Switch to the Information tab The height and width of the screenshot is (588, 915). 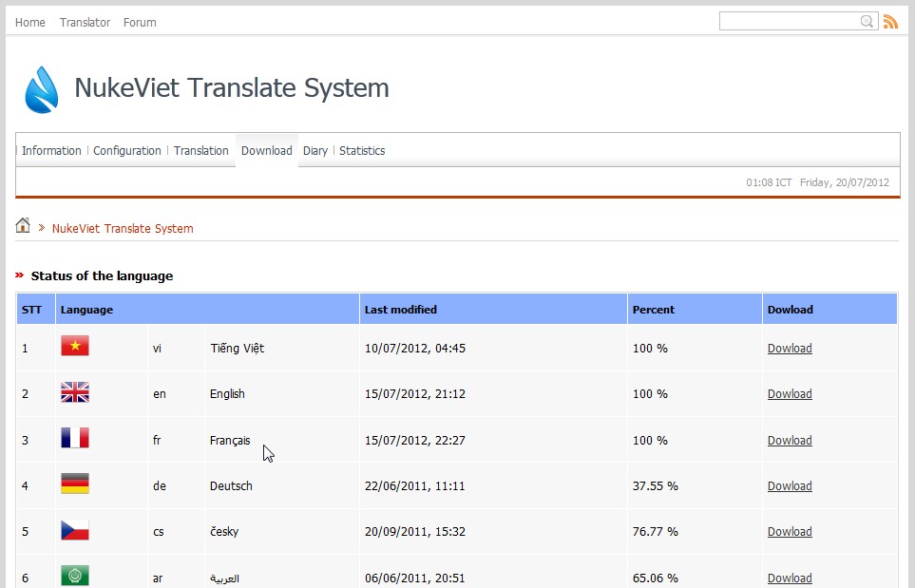tap(51, 150)
